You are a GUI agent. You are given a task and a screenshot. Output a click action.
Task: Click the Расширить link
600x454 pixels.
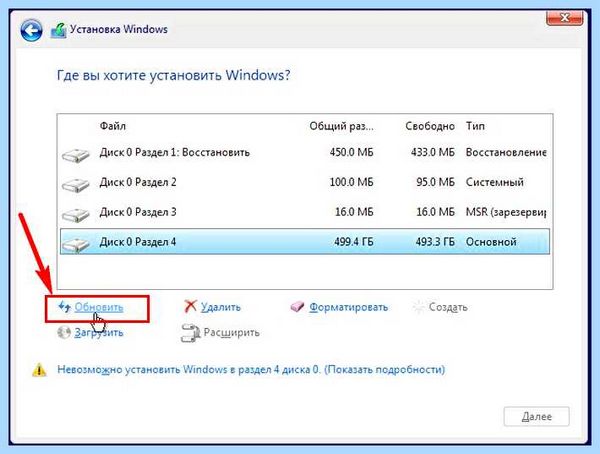[x=232, y=332]
